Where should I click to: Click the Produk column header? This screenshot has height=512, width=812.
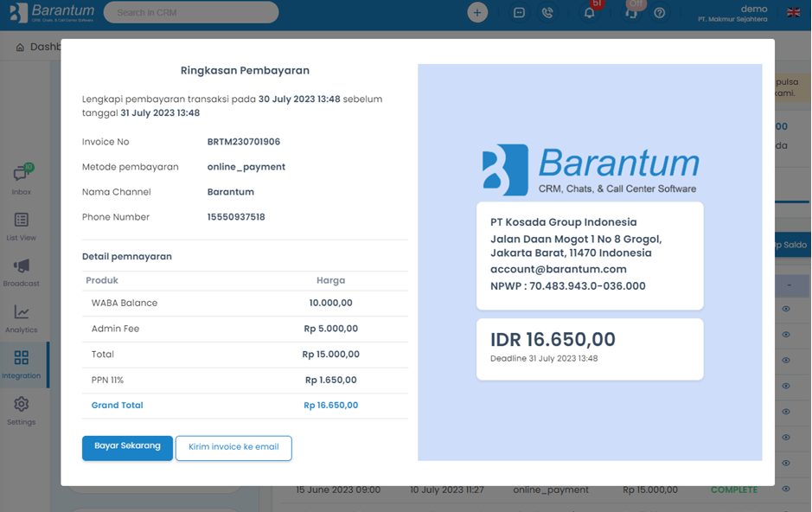(x=102, y=280)
